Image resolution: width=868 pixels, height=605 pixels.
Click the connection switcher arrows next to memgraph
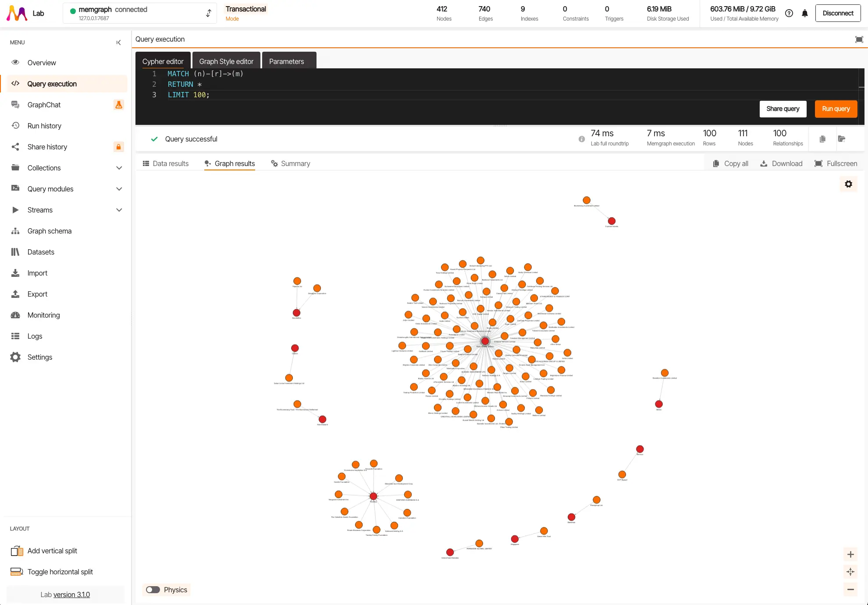click(x=208, y=13)
